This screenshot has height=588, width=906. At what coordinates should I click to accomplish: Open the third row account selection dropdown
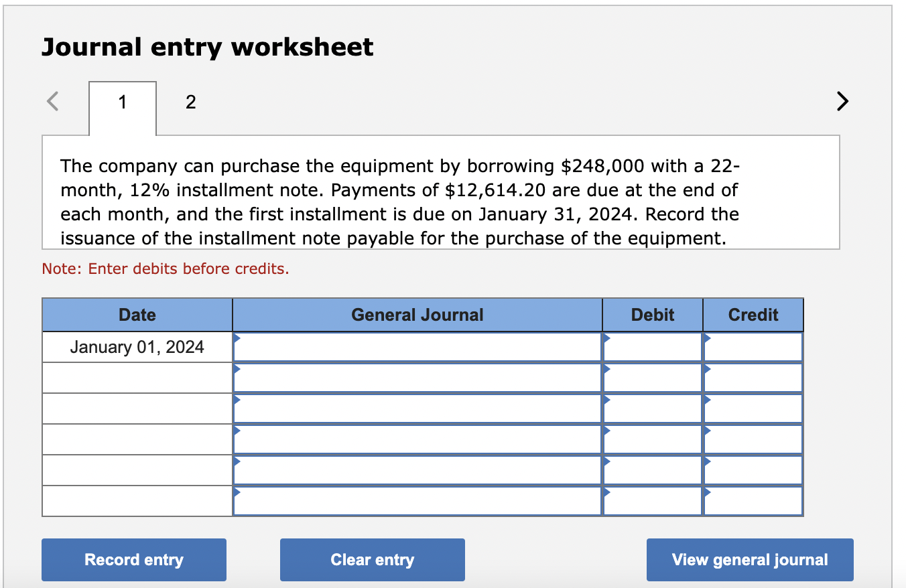pyautogui.click(x=415, y=408)
